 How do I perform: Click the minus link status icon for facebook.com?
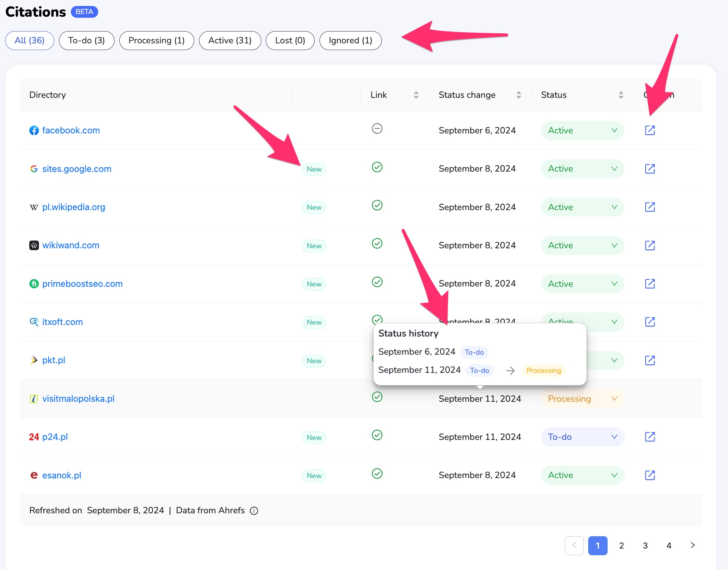pyautogui.click(x=377, y=129)
